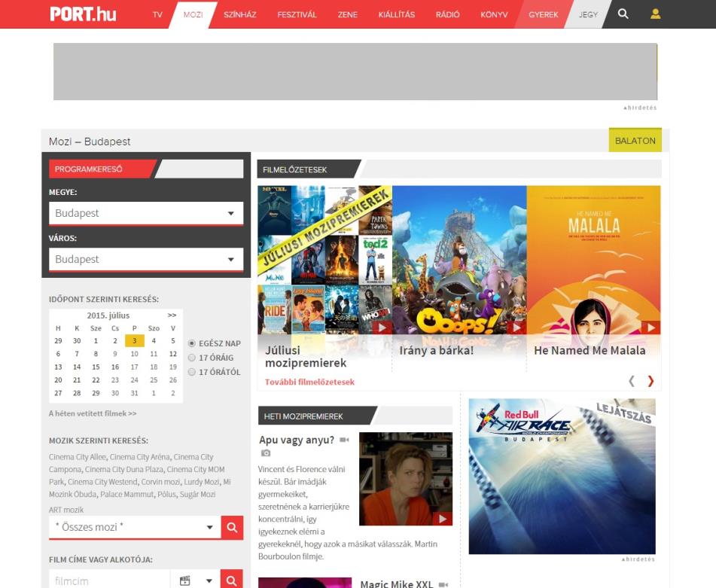Screen dimensions: 716x588
Task: Click the PORT.hu logo
Action: tap(83, 14)
